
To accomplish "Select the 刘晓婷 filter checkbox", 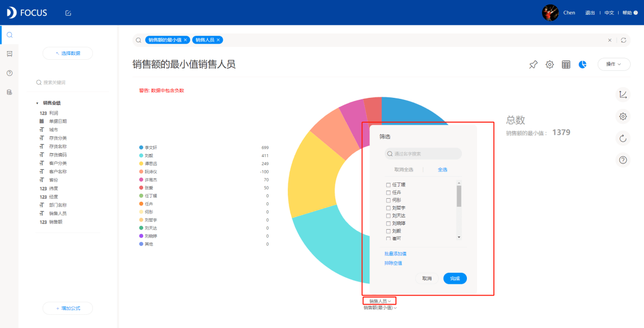I will point(388,223).
